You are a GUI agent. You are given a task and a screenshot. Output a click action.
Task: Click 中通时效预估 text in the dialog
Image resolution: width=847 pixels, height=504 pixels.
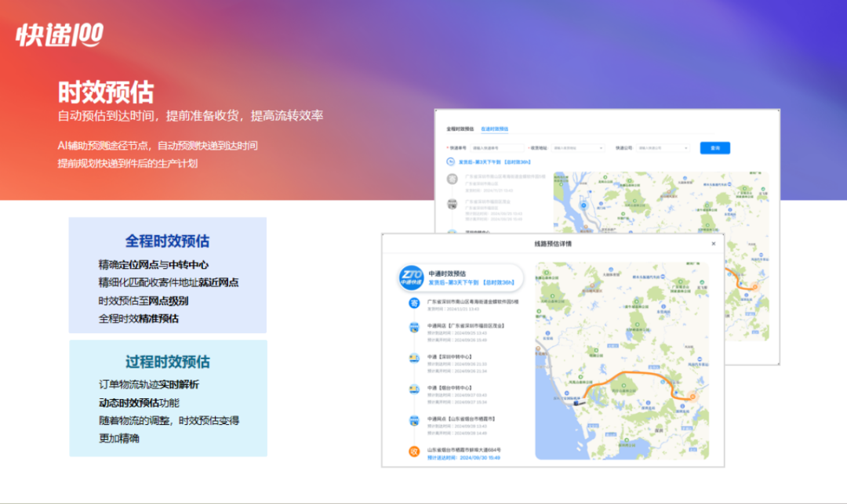(x=447, y=274)
